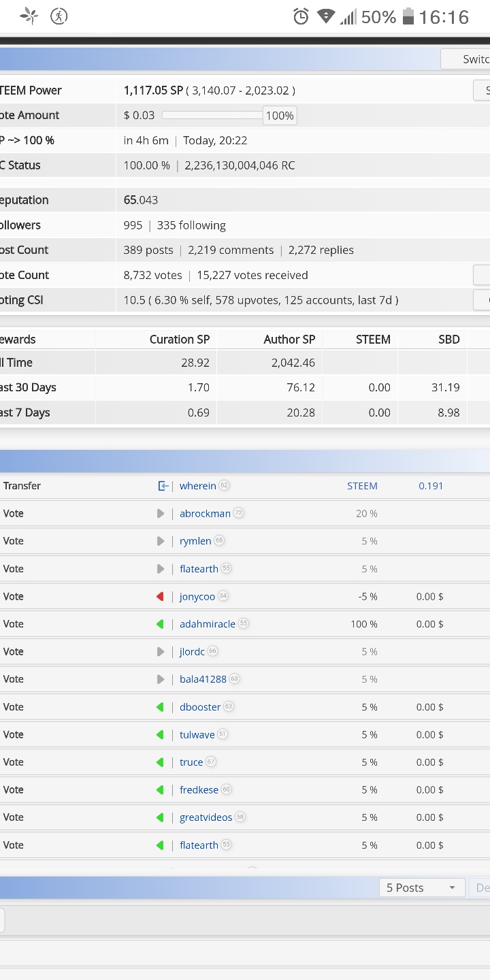
Task: Click reputation badge 72 next to abrockman
Action: [238, 513]
